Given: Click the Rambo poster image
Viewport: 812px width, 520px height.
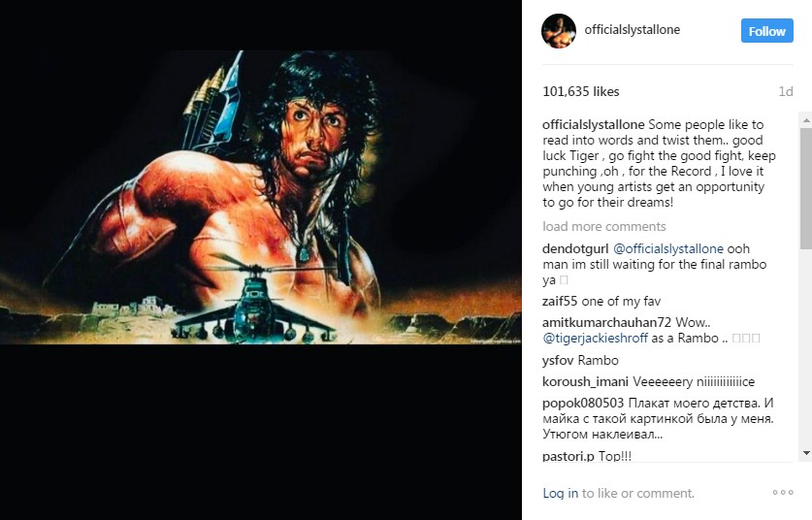Looking at the screenshot, I should pyautogui.click(x=261, y=197).
